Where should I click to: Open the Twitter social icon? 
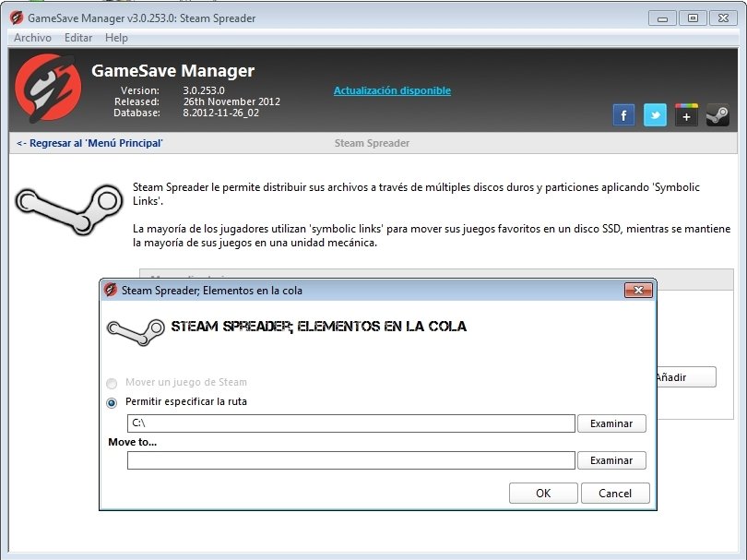click(x=655, y=114)
